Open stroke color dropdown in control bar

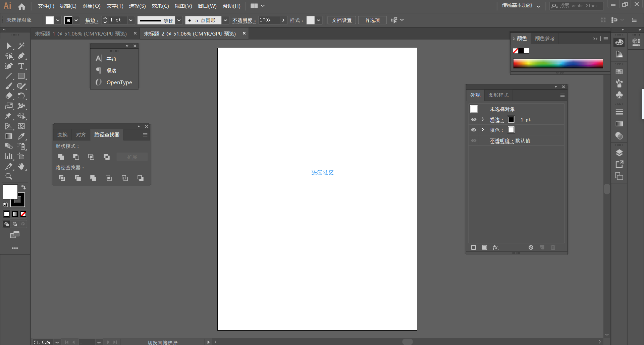point(76,20)
